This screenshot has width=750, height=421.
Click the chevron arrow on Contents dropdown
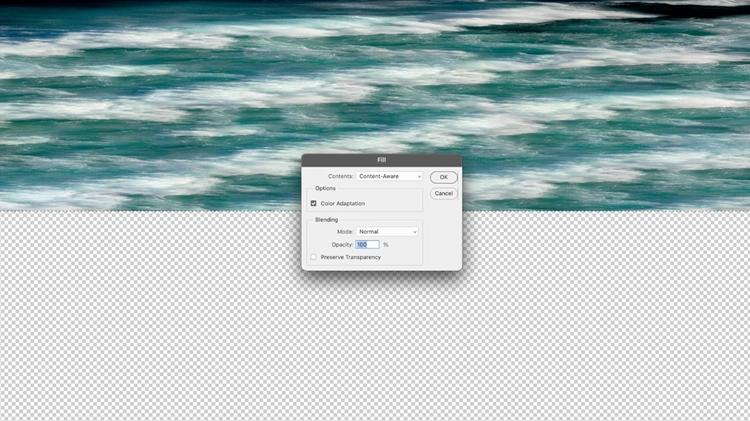click(x=419, y=177)
